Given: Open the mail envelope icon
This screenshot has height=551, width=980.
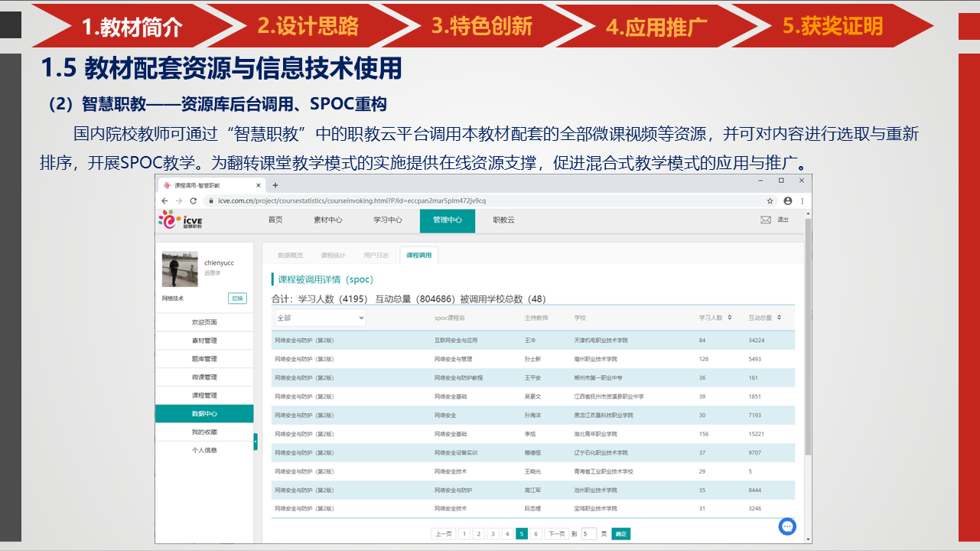Looking at the screenshot, I should tap(766, 220).
